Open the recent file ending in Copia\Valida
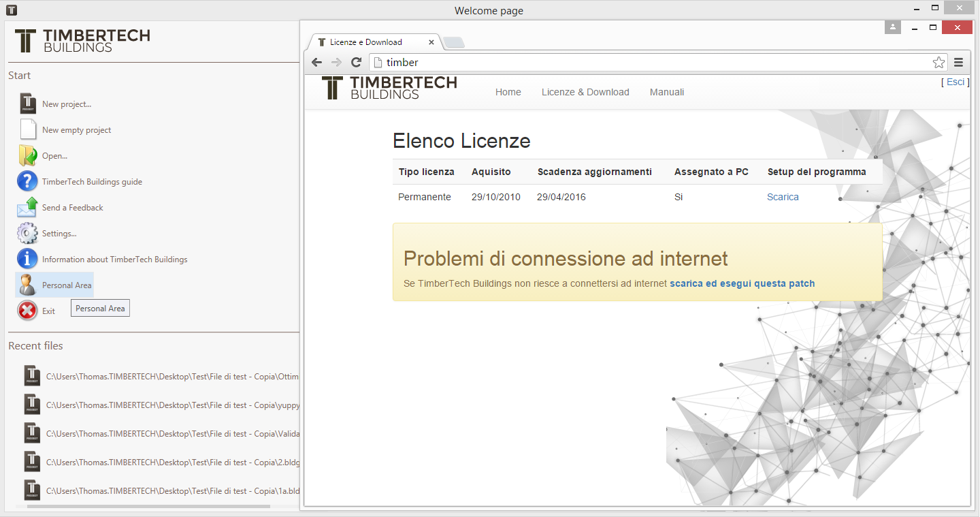Screen dimensions: 980x517 (162, 433)
